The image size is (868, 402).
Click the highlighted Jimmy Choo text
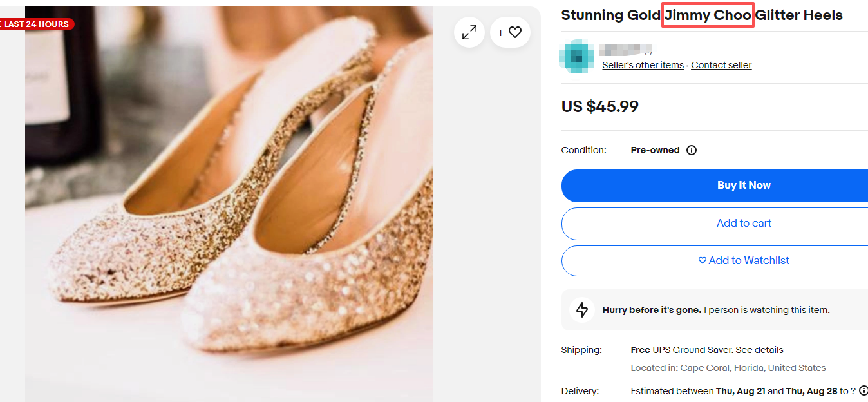pos(708,15)
